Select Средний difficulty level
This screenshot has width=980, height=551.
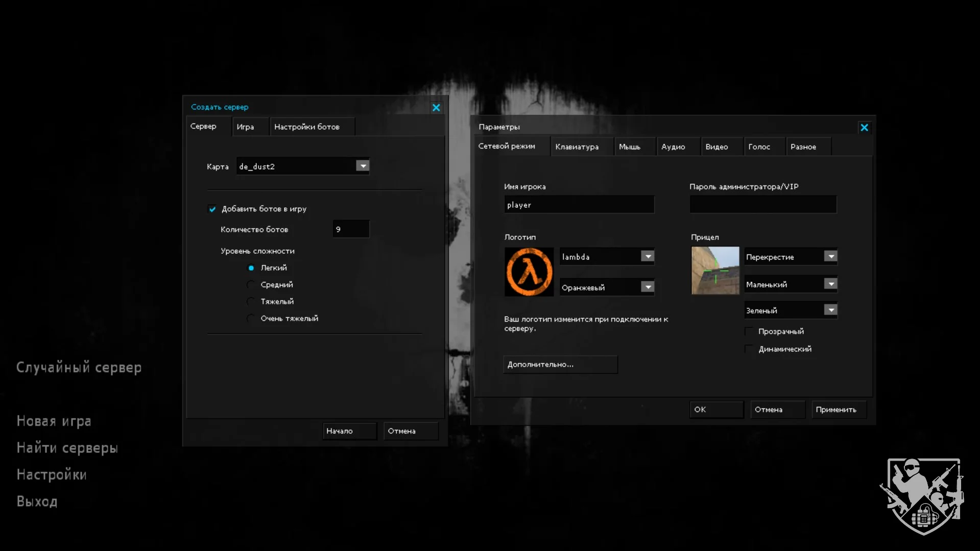251,284
